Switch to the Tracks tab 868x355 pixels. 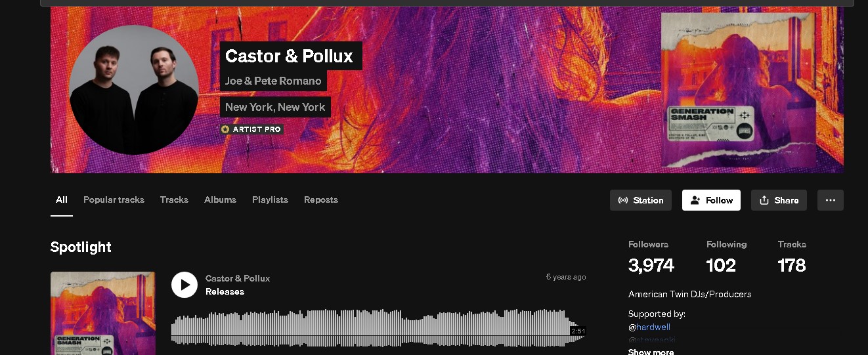(x=174, y=199)
